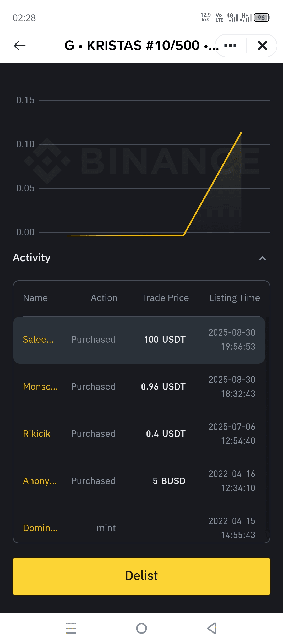Open the three-dot more options menu

coord(230,46)
